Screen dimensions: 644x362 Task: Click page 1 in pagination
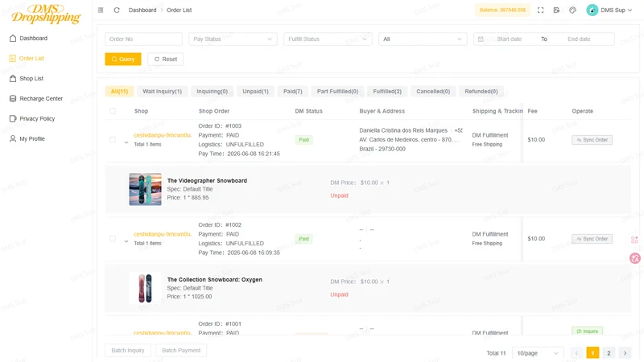tap(592, 353)
